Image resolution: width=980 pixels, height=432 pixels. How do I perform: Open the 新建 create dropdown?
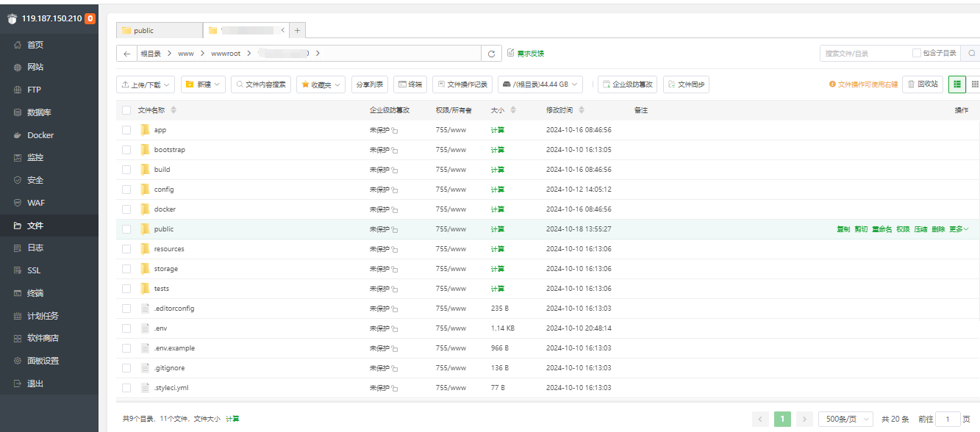click(203, 84)
